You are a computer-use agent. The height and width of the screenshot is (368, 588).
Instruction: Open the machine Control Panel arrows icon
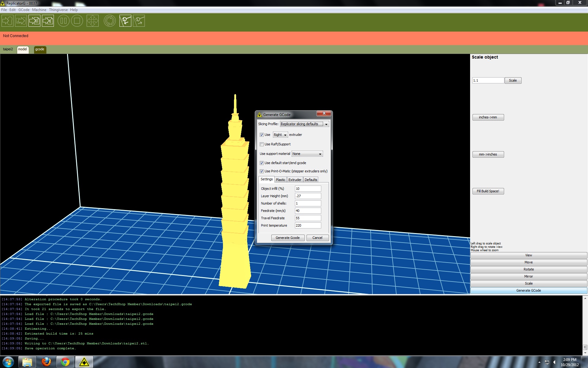coord(92,21)
